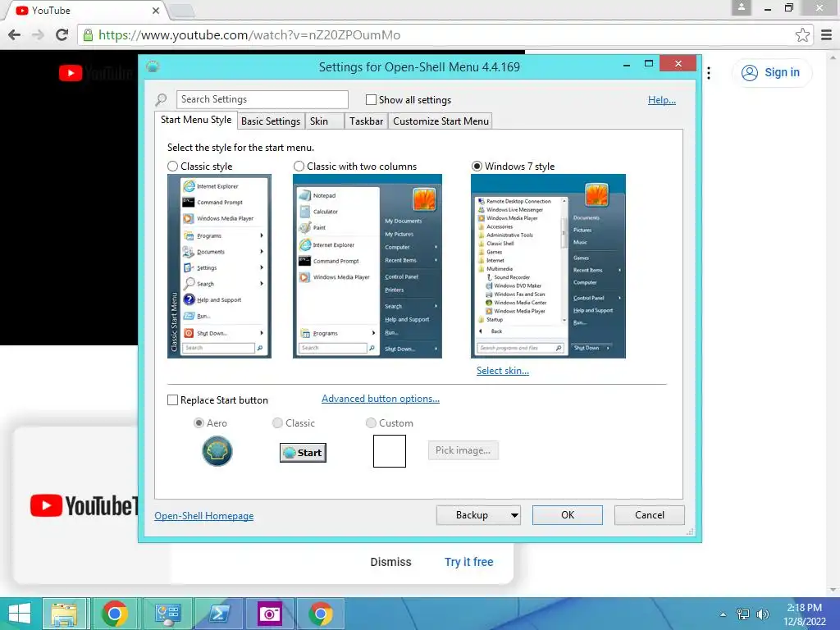Image resolution: width=840 pixels, height=630 pixels.
Task: Check the Replace Start button box
Action: click(172, 400)
